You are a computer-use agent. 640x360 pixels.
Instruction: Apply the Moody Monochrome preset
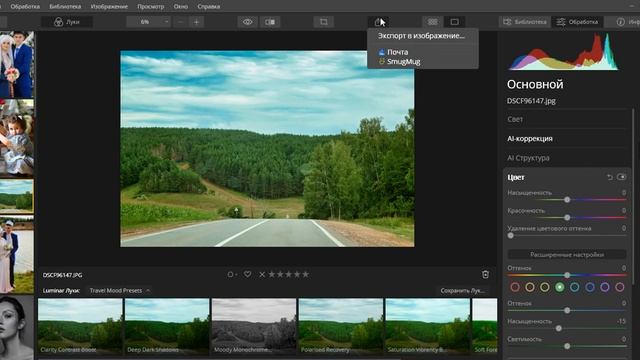click(254, 326)
